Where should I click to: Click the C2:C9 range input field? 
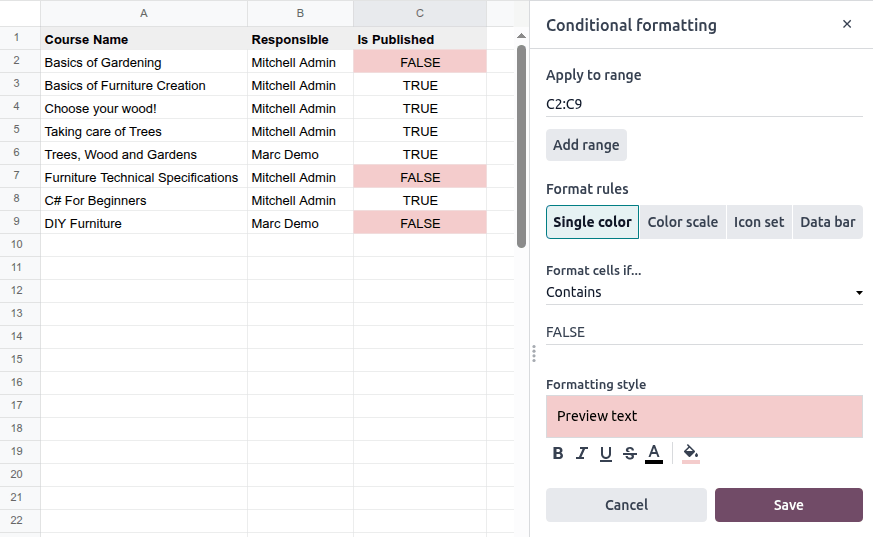(704, 103)
